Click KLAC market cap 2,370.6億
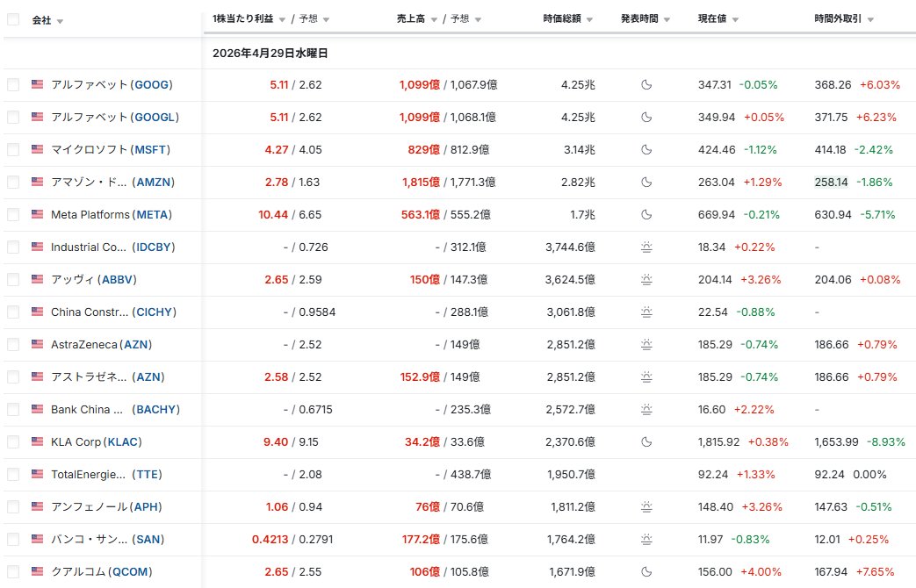 tap(570, 442)
